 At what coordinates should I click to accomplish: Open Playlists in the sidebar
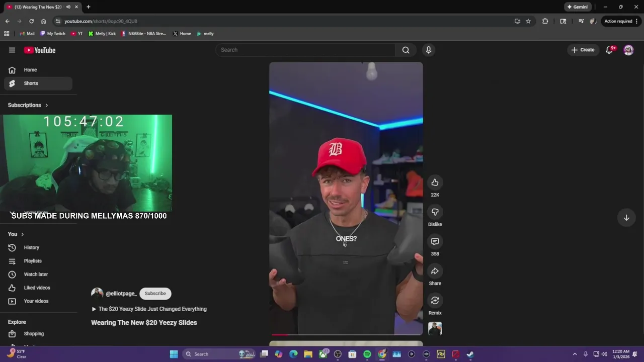point(38,261)
